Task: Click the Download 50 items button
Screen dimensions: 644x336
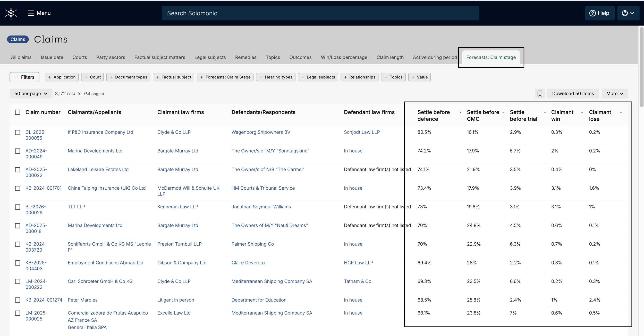Action: (573, 94)
